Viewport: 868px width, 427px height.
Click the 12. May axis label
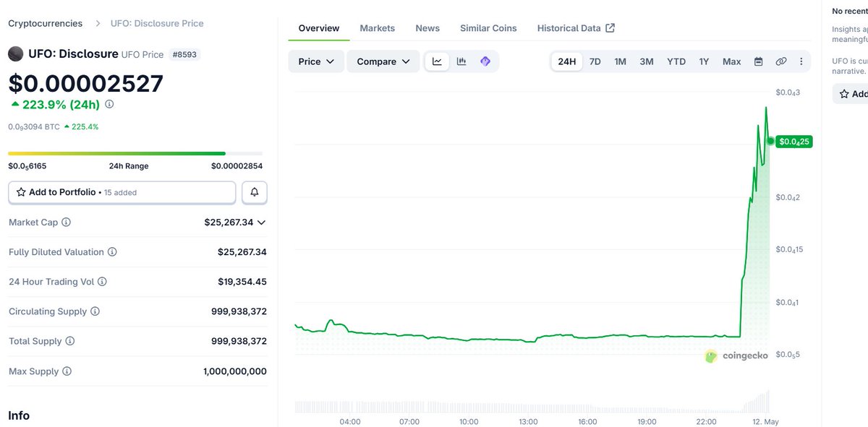pos(765,421)
